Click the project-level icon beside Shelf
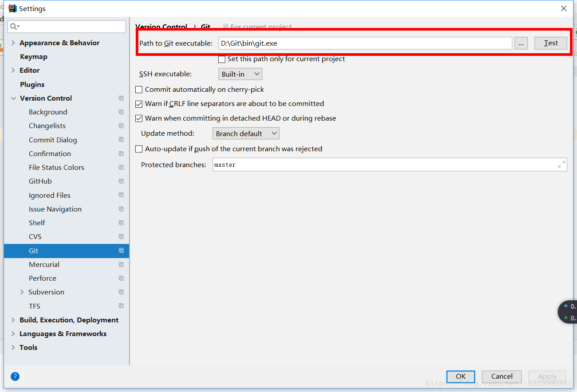Viewport: 577px width, 392px height. [x=121, y=223]
